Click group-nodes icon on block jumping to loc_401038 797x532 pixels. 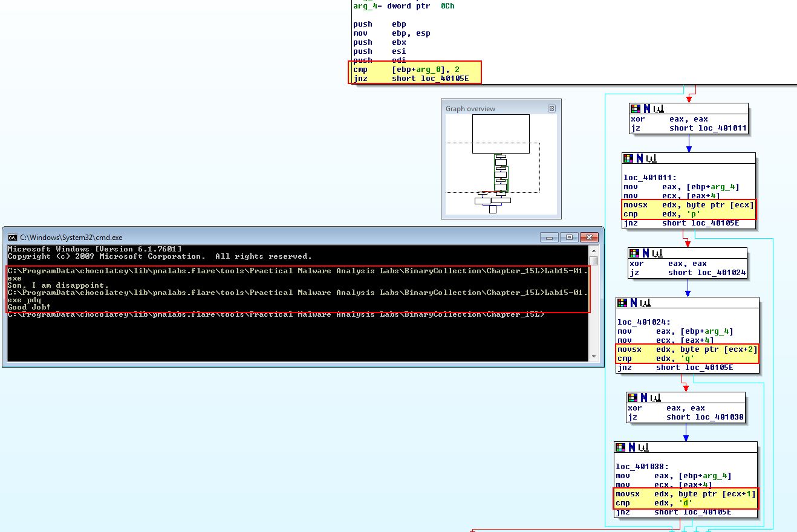[x=655, y=397]
